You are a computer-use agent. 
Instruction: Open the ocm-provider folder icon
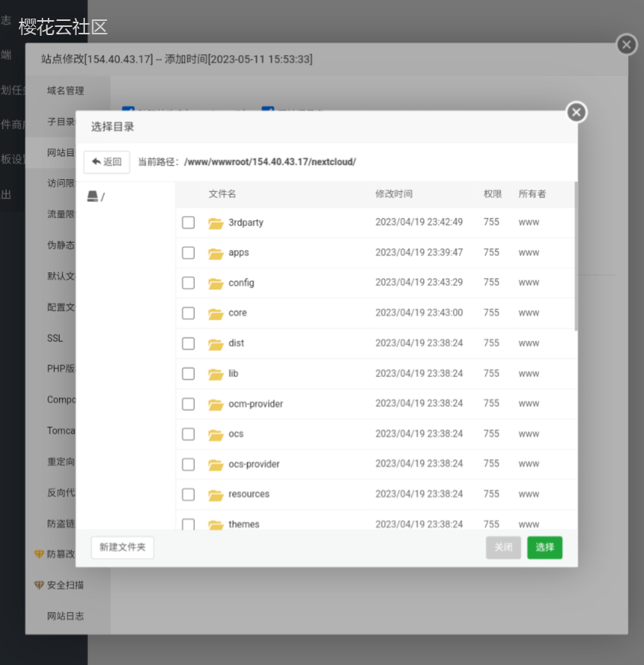216,405
